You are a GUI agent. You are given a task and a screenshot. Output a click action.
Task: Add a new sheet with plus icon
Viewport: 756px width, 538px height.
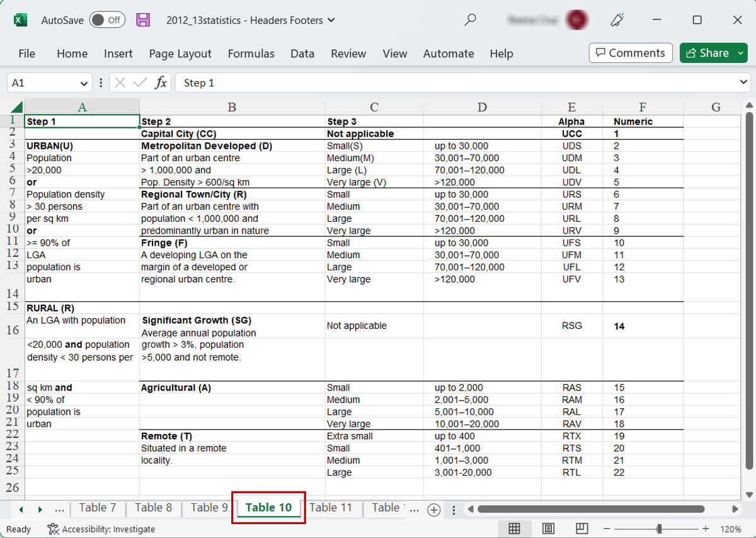pos(433,510)
